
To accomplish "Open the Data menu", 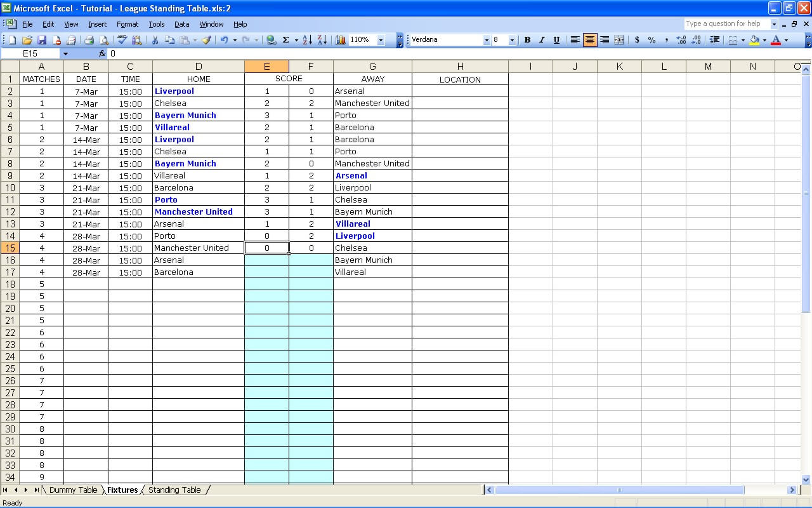I will (x=182, y=24).
